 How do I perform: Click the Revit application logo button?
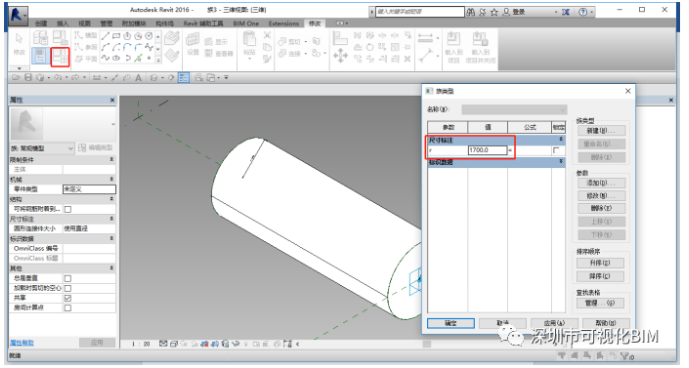click(18, 16)
